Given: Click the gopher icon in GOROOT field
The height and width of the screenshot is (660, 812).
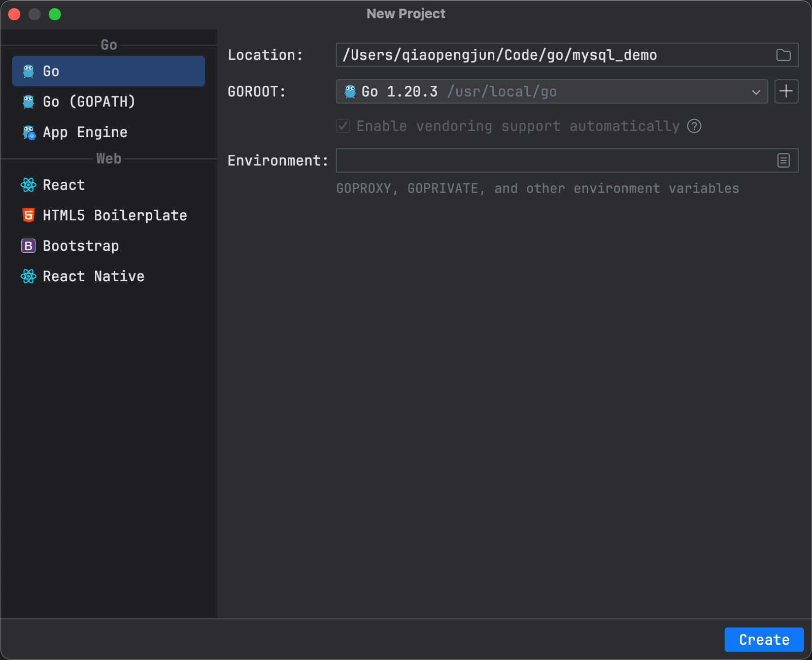Looking at the screenshot, I should (x=350, y=91).
